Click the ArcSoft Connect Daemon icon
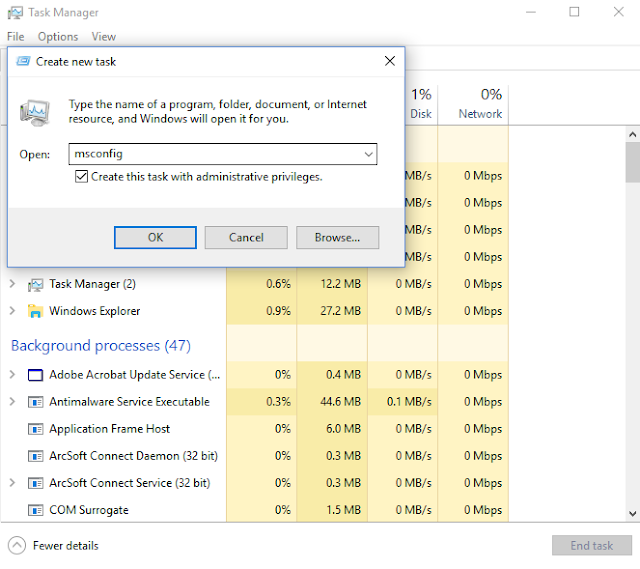 pos(36,456)
